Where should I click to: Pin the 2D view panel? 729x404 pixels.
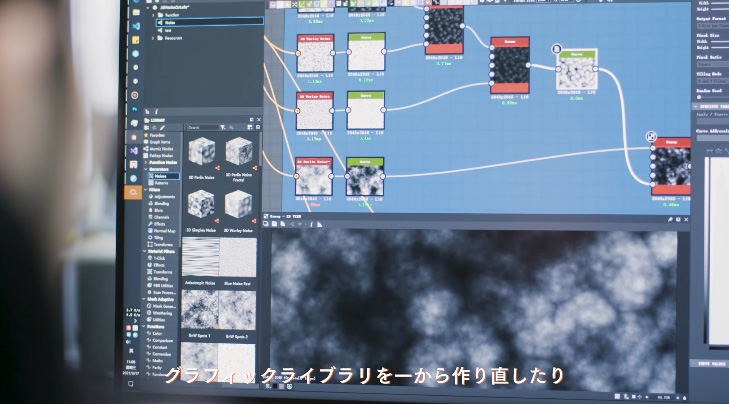point(670,219)
